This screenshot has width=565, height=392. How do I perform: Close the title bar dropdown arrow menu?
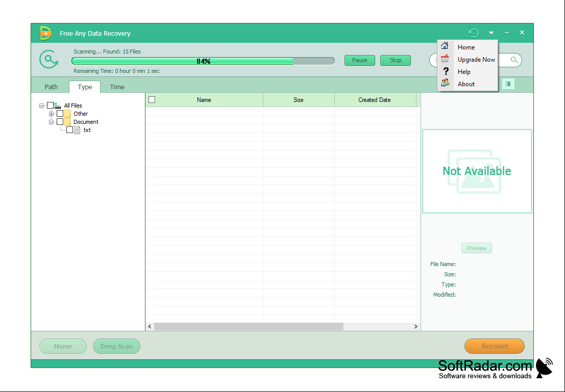(x=491, y=33)
